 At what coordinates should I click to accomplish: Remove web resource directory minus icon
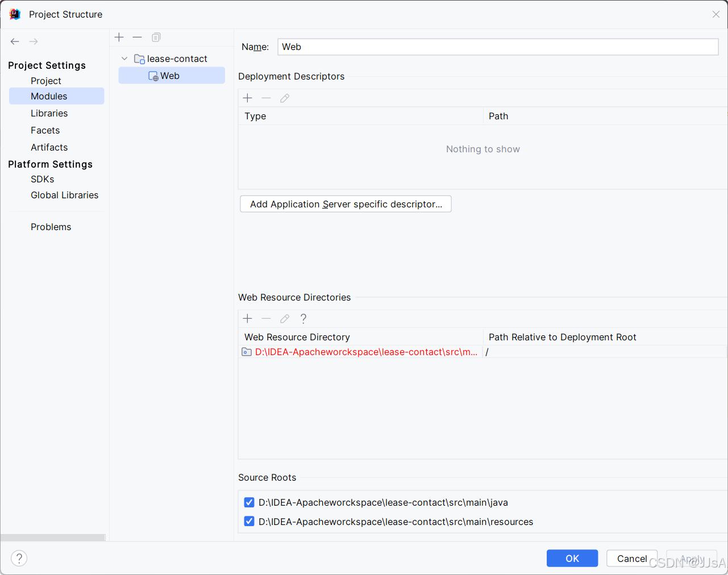266,319
